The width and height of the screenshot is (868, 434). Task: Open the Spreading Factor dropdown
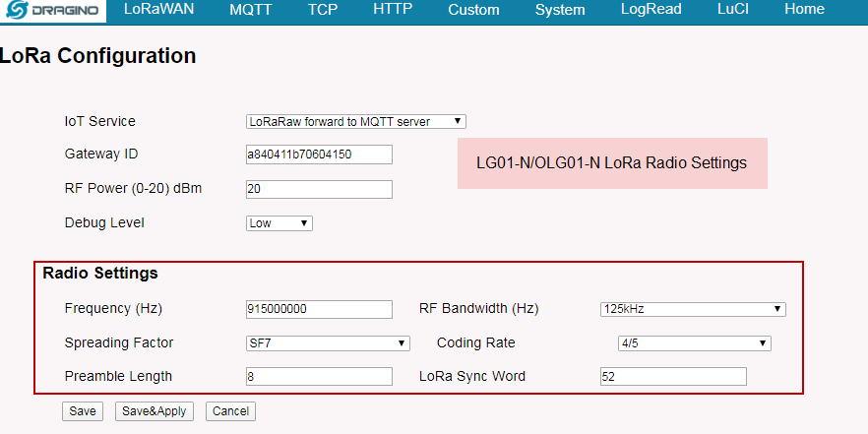(329, 343)
